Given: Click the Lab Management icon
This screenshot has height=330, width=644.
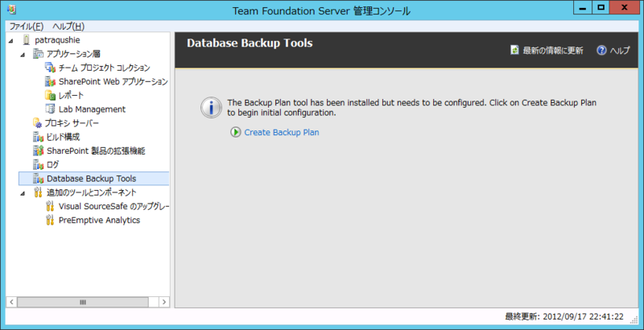Looking at the screenshot, I should click(50, 109).
